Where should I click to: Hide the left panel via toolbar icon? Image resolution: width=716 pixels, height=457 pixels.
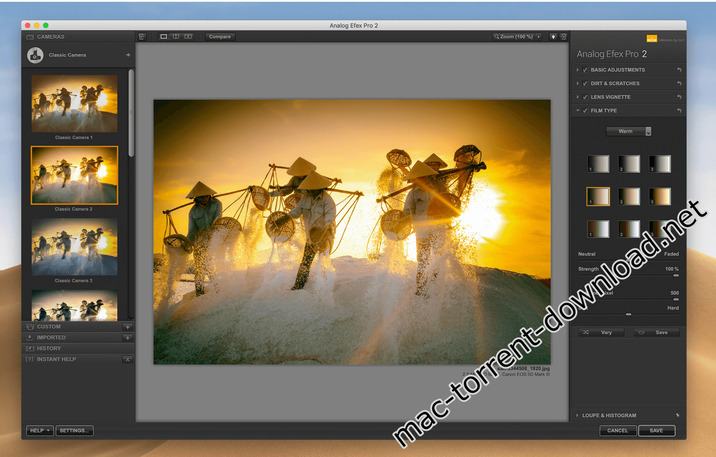tap(142, 36)
